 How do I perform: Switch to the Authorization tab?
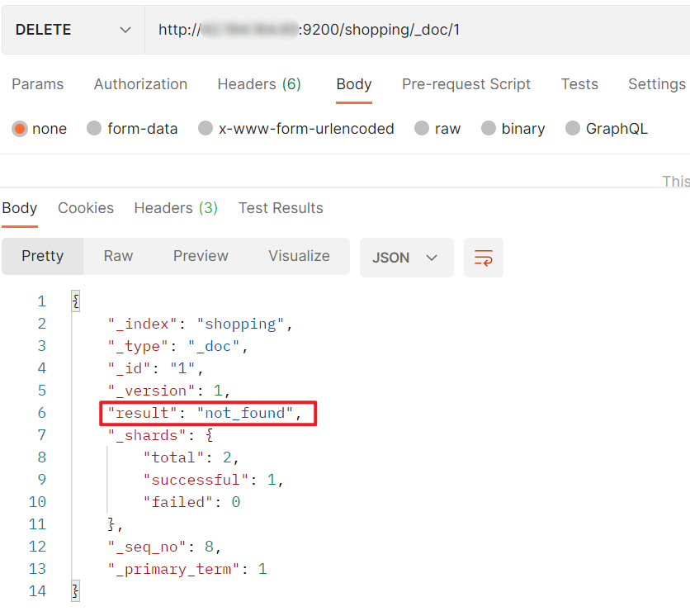(140, 84)
